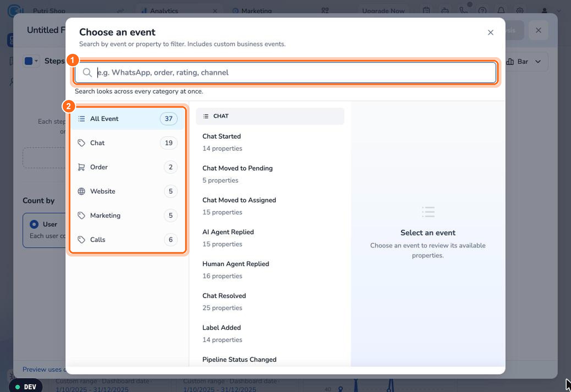The height and width of the screenshot is (392, 571).
Task: Choose the Label Added event
Action: [270, 334]
